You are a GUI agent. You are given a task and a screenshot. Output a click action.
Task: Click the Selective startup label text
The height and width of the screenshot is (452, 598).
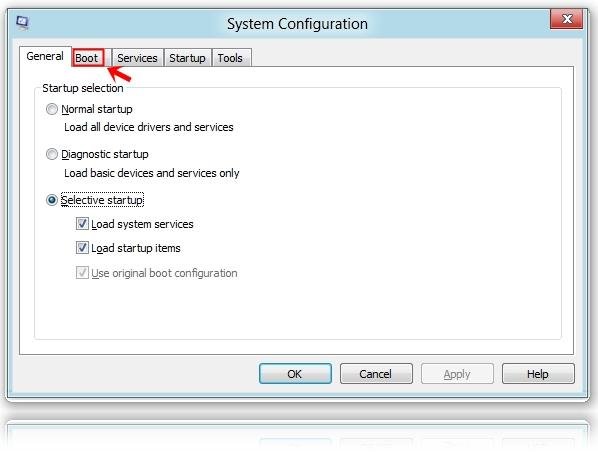pyautogui.click(x=102, y=200)
